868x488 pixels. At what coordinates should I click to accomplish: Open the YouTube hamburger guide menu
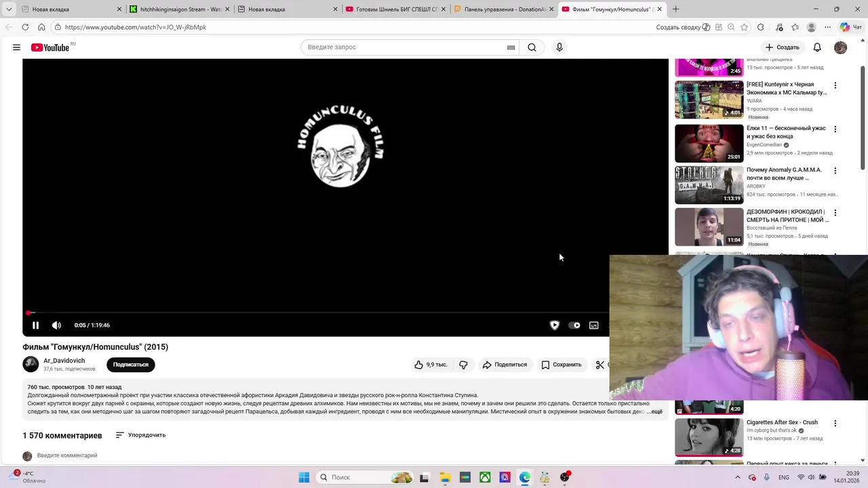point(16,47)
